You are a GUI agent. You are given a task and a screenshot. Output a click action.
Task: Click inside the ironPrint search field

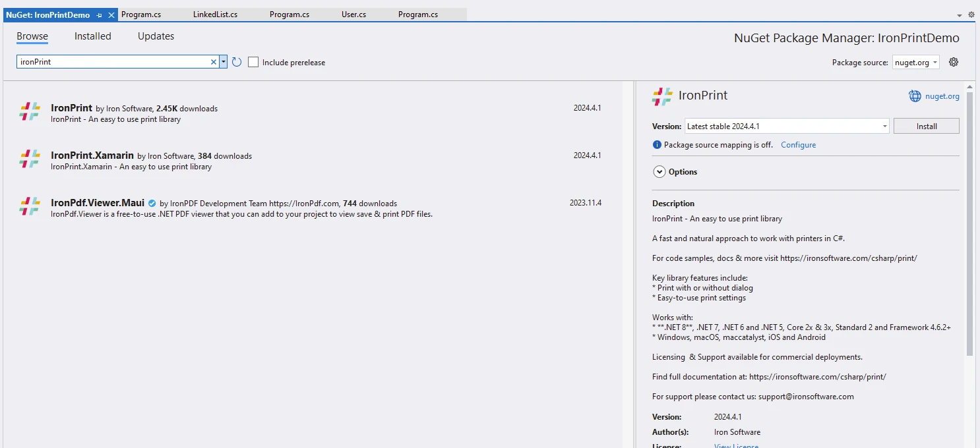(112, 62)
